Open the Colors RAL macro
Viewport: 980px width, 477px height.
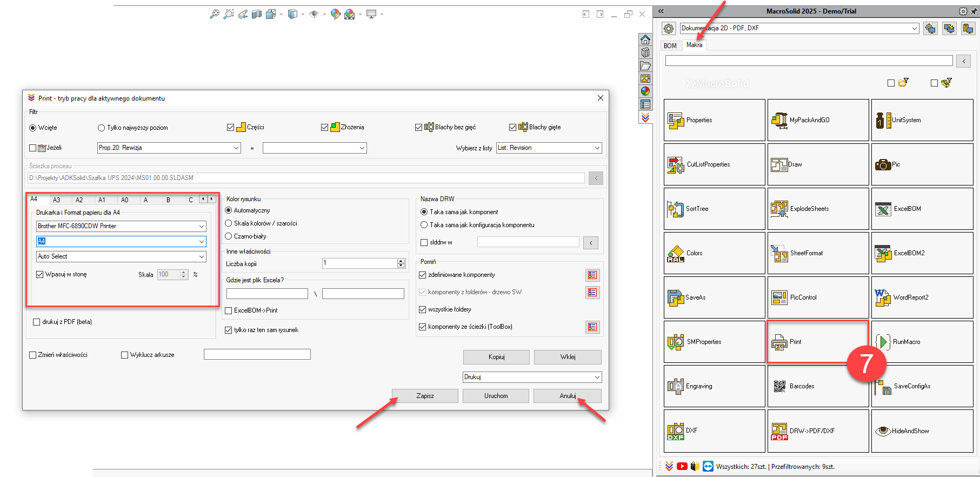(x=714, y=253)
